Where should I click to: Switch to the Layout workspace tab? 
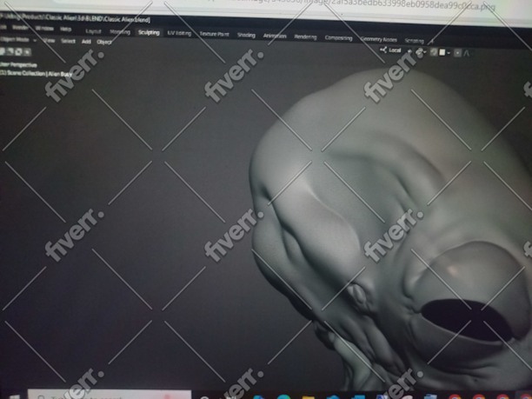tap(93, 31)
